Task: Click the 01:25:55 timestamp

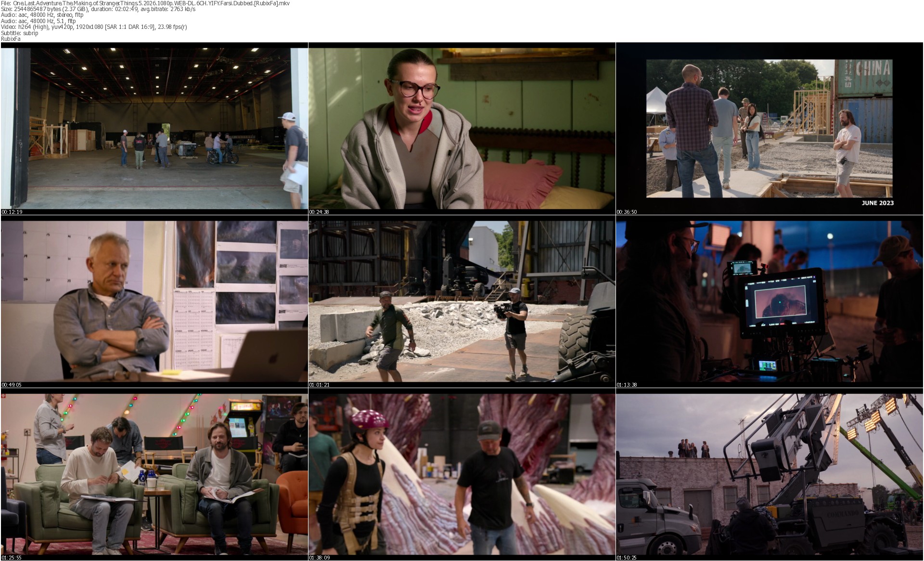Action: [12, 558]
